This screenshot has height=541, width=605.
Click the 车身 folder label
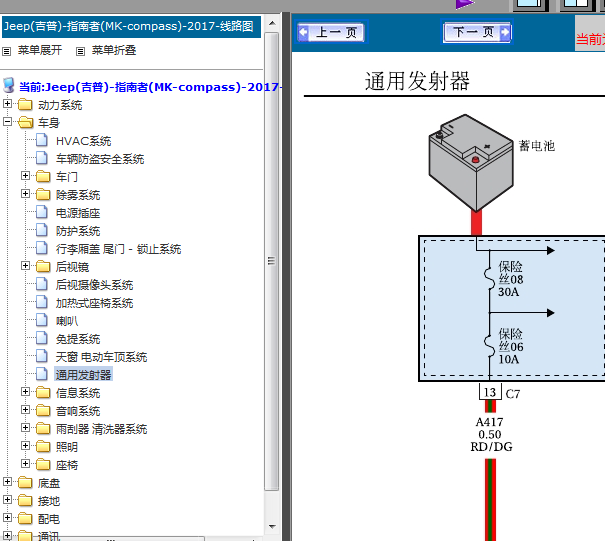49,123
